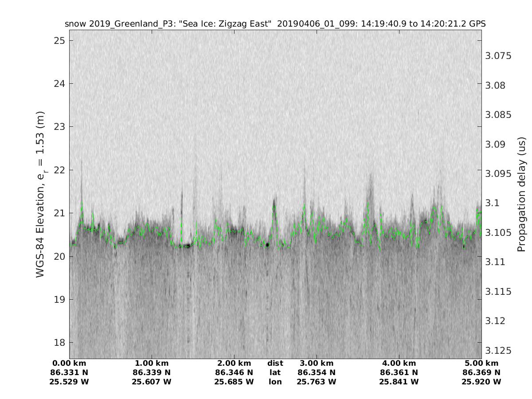This screenshot has width=532, height=399.
Task: Select the 25 elevation tick label
Action: pos(59,41)
